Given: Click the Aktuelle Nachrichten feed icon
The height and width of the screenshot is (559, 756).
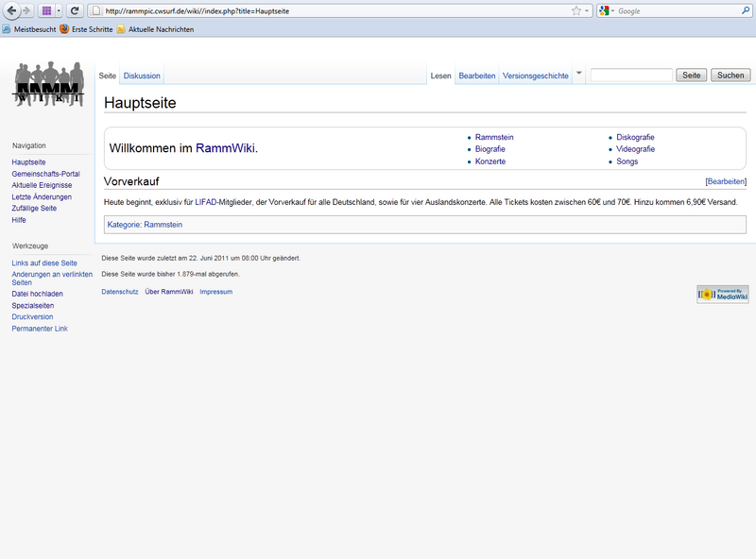Looking at the screenshot, I should (119, 28).
